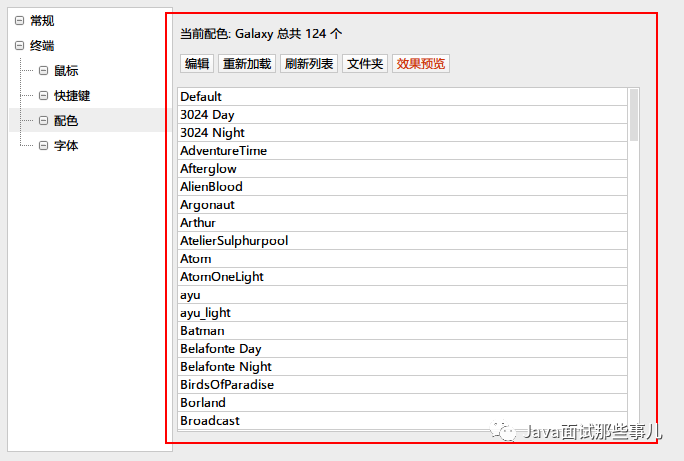Image resolution: width=684 pixels, height=461 pixels.
Task: Select 终端 in the settings tree
Action: coord(42,45)
